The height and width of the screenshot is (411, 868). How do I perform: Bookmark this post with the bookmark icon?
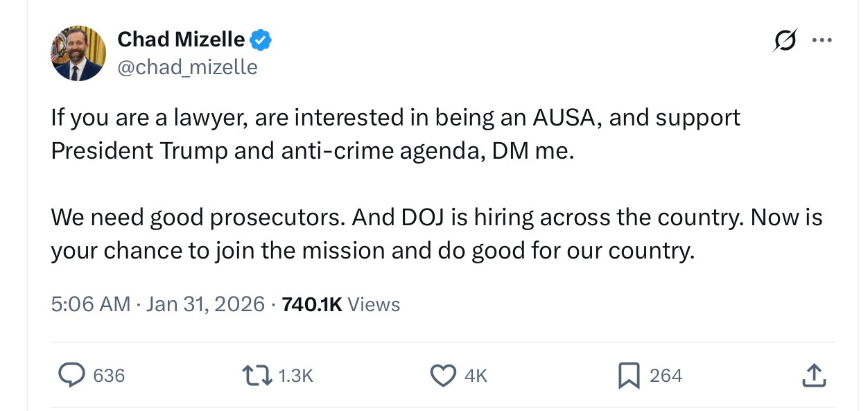[x=628, y=375]
